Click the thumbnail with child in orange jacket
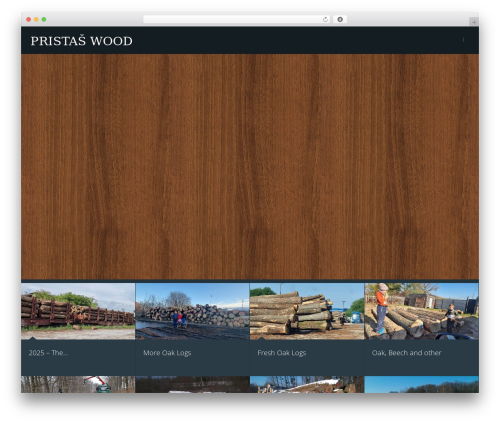Viewport: 500px width, 423px height. pos(421,311)
